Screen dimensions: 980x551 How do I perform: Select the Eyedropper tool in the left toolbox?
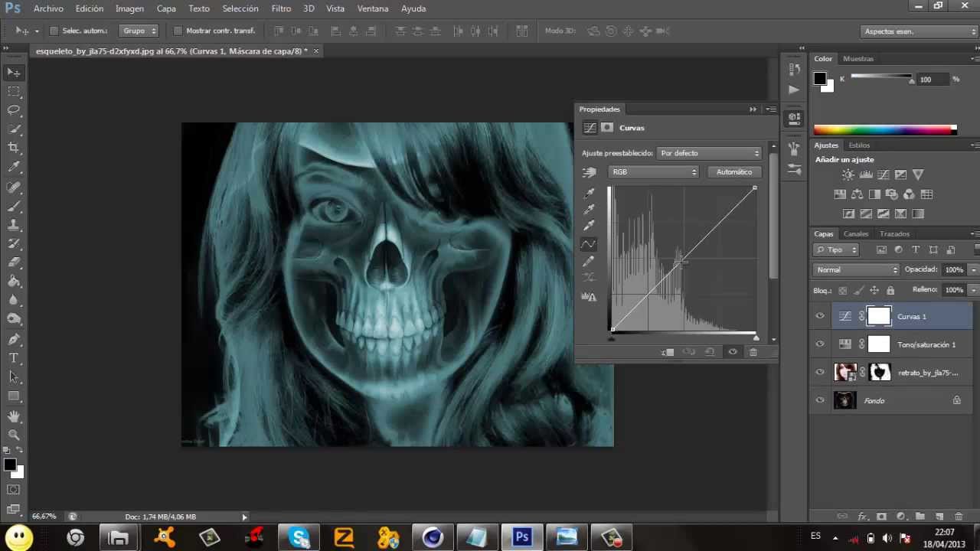(14, 167)
